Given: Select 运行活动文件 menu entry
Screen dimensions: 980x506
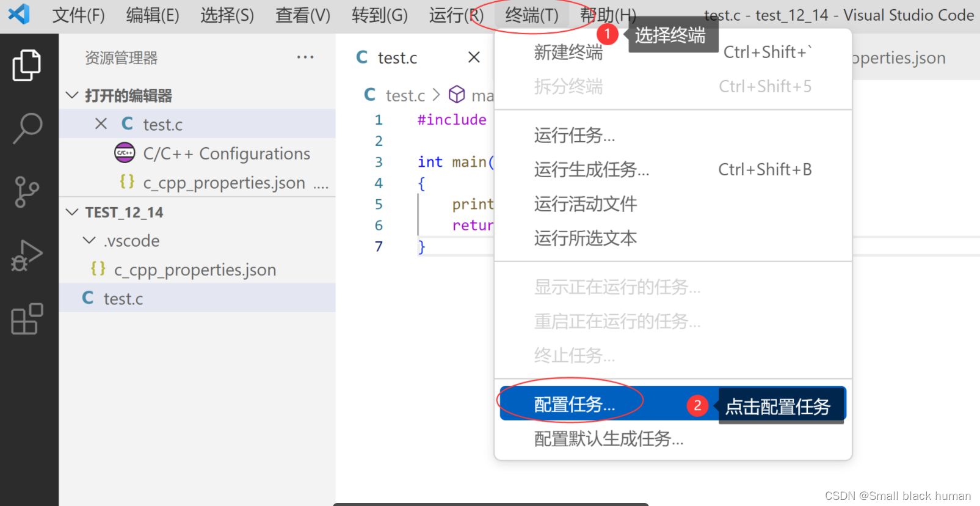Looking at the screenshot, I should pos(673,204).
